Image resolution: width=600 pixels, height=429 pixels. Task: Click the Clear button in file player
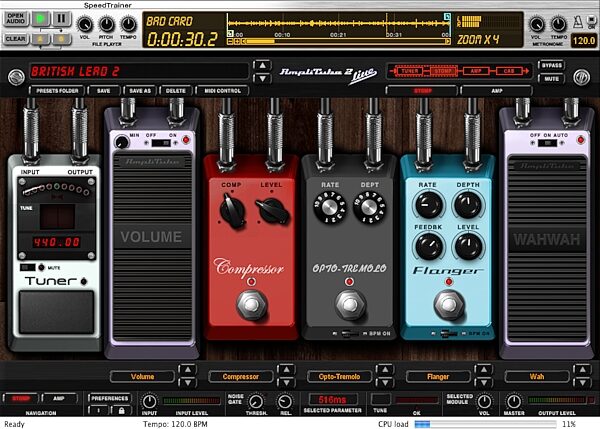tap(16, 39)
